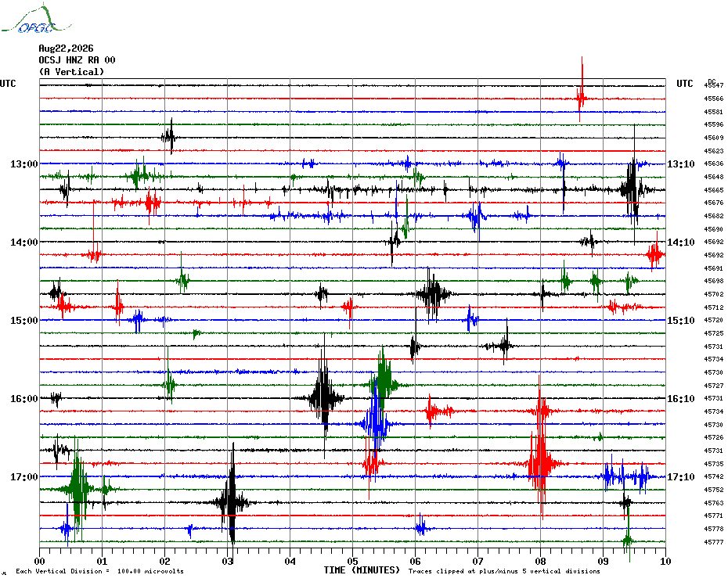Select the 16:00 time label
The width and height of the screenshot is (728, 582).
[24, 399]
